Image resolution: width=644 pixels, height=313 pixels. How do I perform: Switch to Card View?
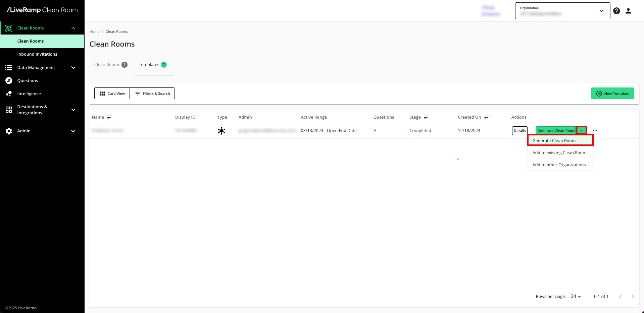112,93
